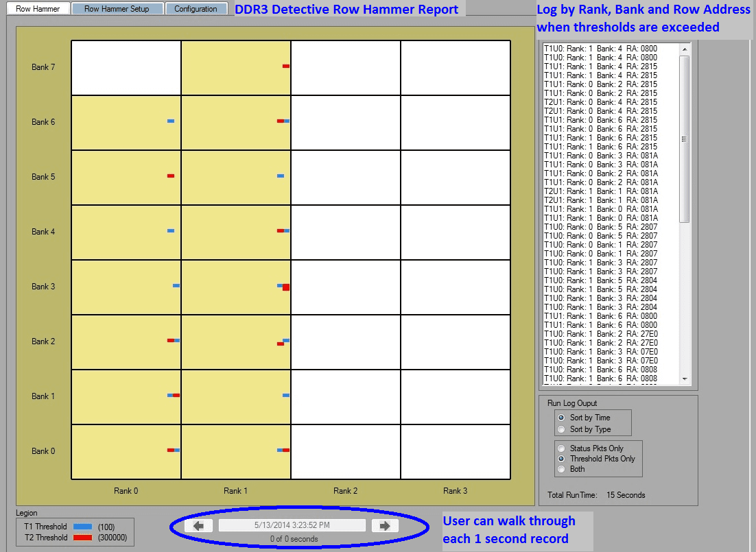Select first log entry T1U0 Bank 4 RA: 0800
The width and height of the screenshot is (756, 552).
[600, 49]
